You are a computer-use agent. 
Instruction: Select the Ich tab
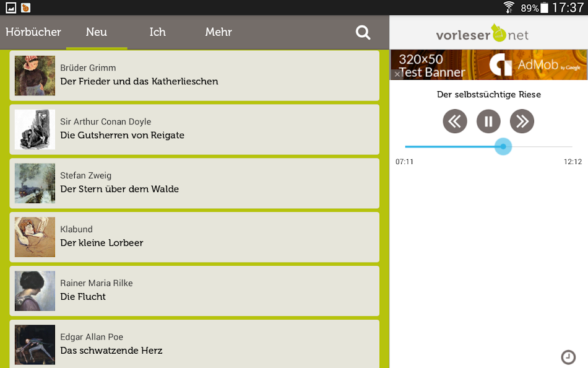(x=157, y=32)
